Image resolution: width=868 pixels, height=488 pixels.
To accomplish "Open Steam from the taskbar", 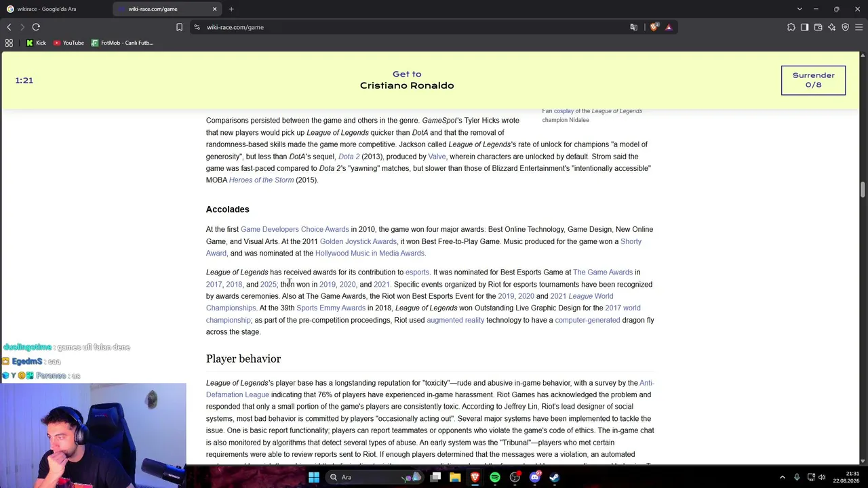I will pos(554,477).
